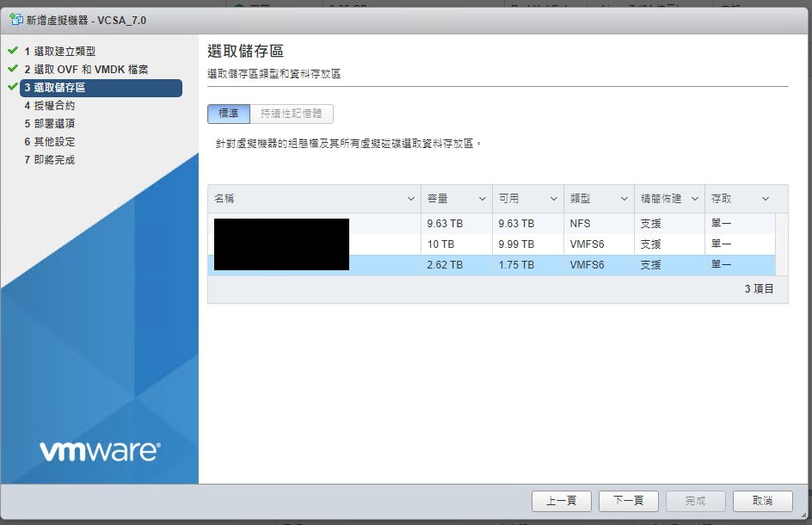The height and width of the screenshot is (525, 812).
Task: Click green checkmark beside step 2
Action: click(x=13, y=68)
